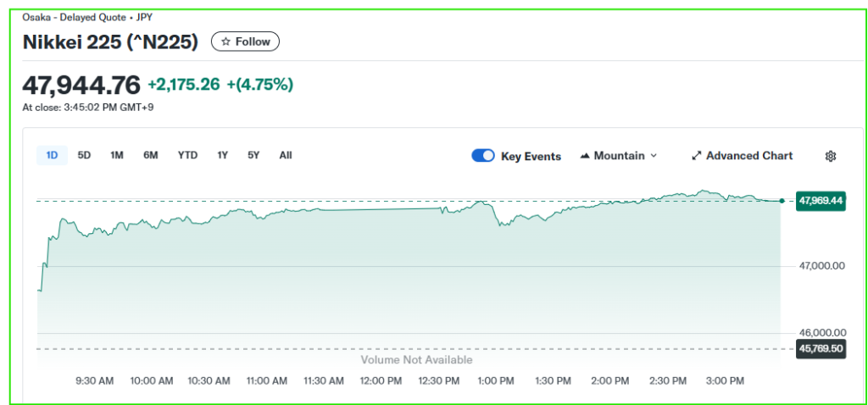Switch to the 5Y range

[x=253, y=155]
